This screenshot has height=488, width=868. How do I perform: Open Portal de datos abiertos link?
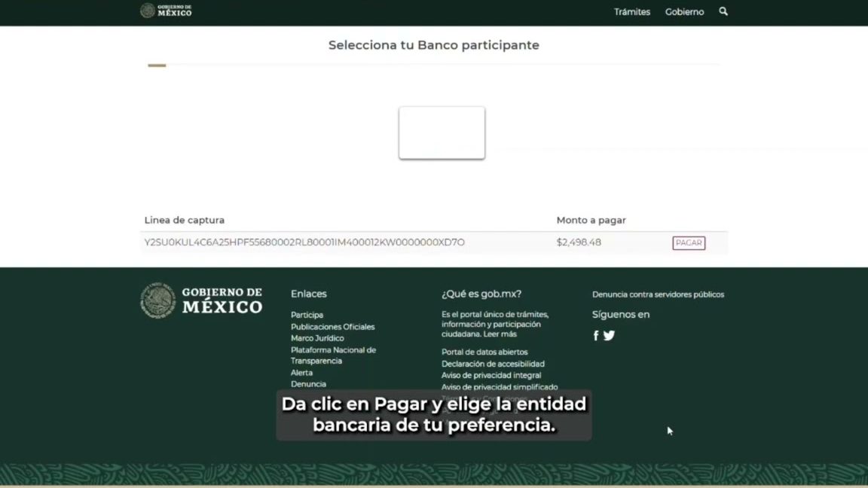(484, 352)
